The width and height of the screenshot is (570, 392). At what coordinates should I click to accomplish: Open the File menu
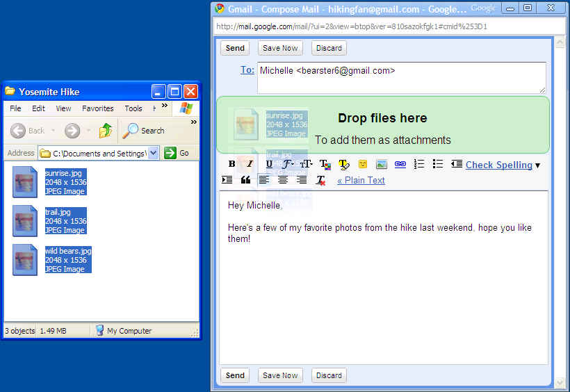coord(15,108)
